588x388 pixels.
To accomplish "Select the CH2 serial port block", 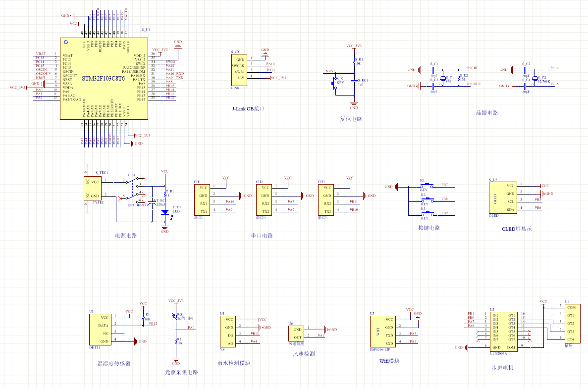I will pos(264,199).
